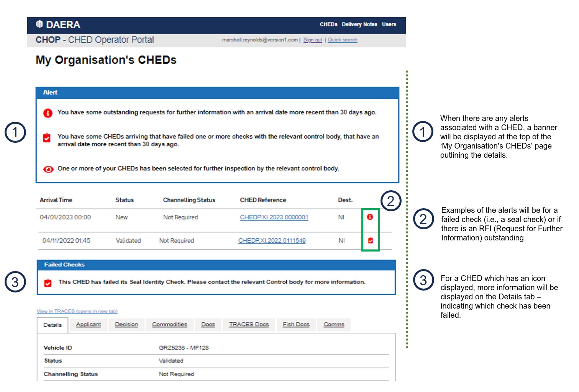The height and width of the screenshot is (392, 579).
Task: Click the red eye icon in Alert banner
Action: (48, 169)
